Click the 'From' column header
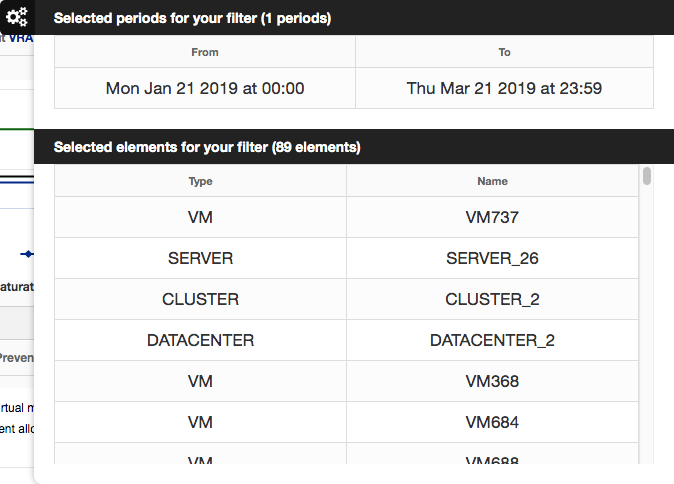This screenshot has width=674, height=484. pos(205,52)
